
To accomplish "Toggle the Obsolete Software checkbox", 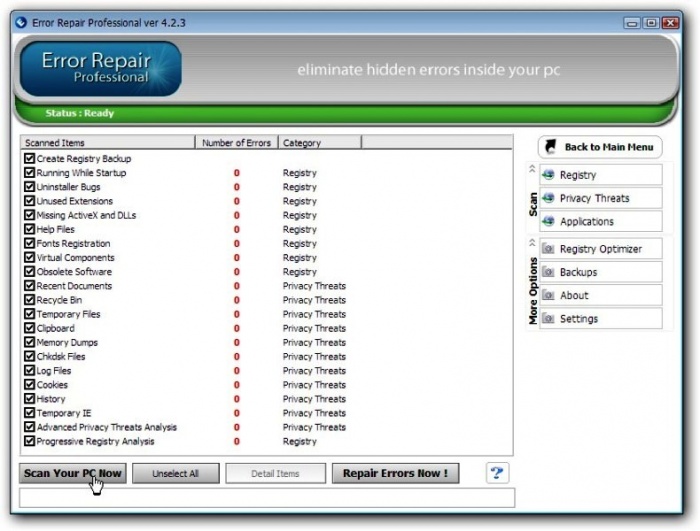I will pos(29,272).
